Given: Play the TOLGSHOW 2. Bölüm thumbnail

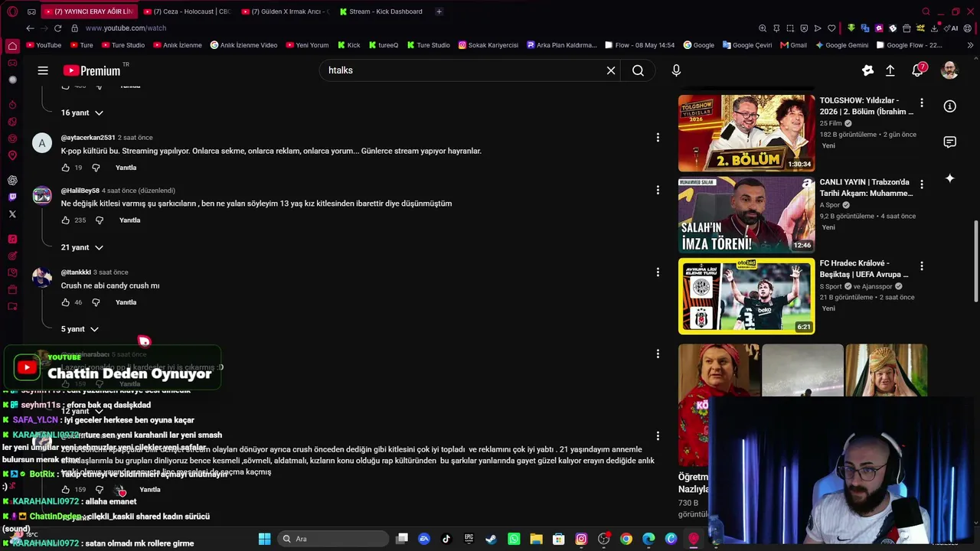Looking at the screenshot, I should coord(746,133).
